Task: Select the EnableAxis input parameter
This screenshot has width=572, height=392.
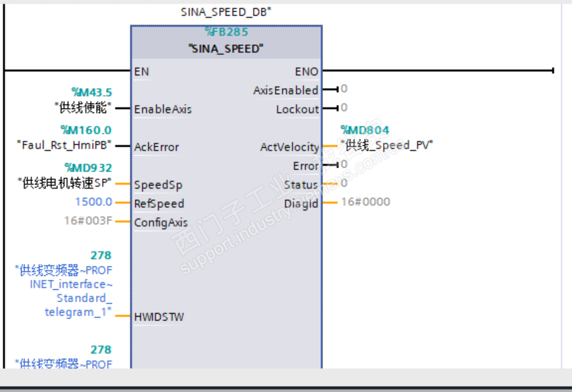Action: (x=163, y=109)
